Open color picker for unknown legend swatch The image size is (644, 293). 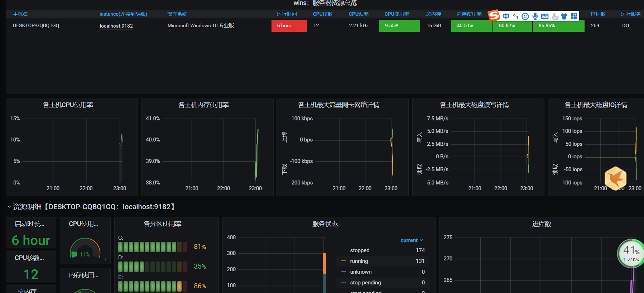click(343, 272)
